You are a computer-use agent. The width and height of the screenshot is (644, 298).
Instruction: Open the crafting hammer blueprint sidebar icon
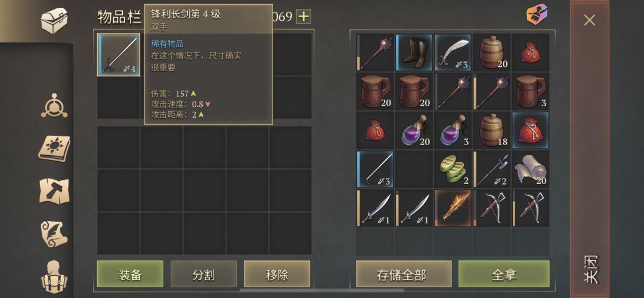click(x=54, y=191)
